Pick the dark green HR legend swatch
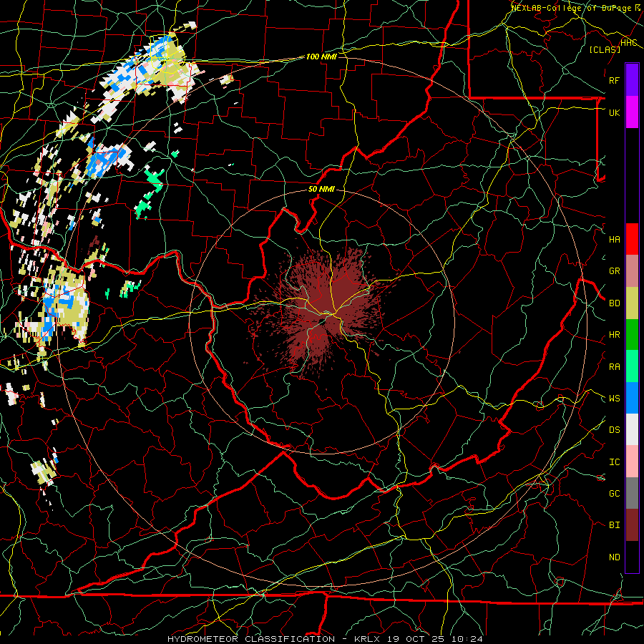 pos(632,335)
